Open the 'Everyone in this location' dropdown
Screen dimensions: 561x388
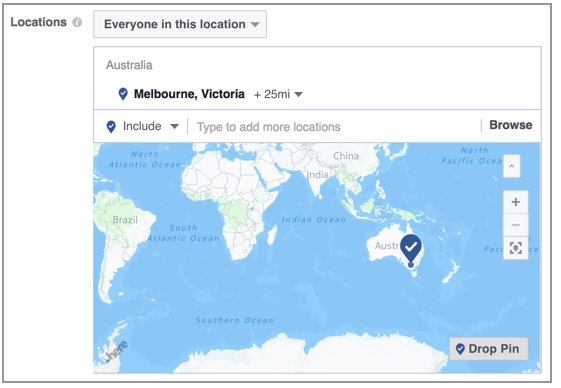[x=180, y=24]
